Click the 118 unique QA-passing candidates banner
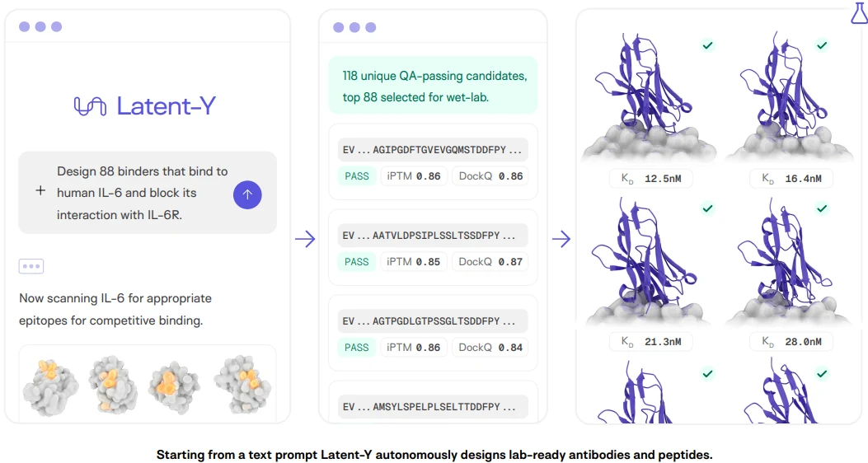 point(433,86)
